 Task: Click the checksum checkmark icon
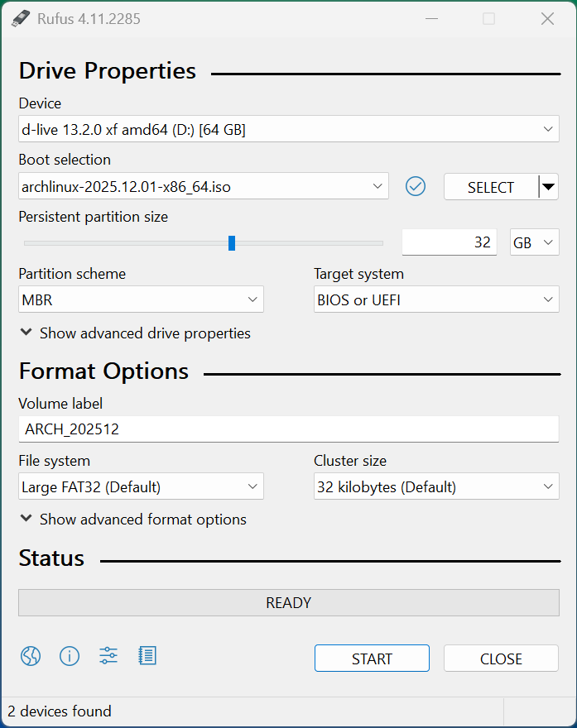tap(416, 187)
